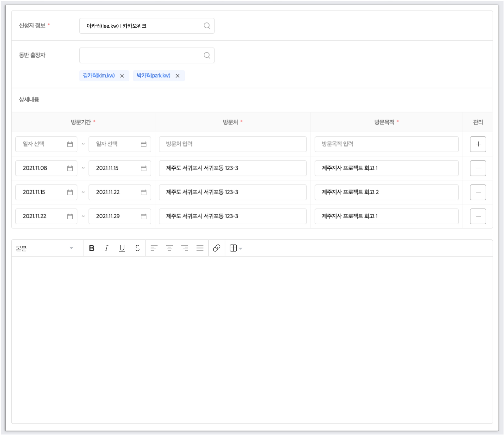Center align the text
The image size is (504, 435).
[x=169, y=248]
